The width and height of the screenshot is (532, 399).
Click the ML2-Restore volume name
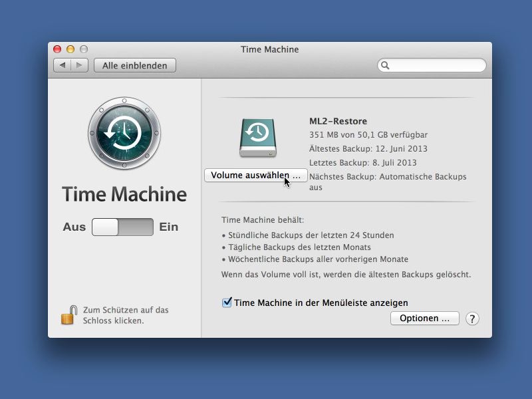(338, 121)
